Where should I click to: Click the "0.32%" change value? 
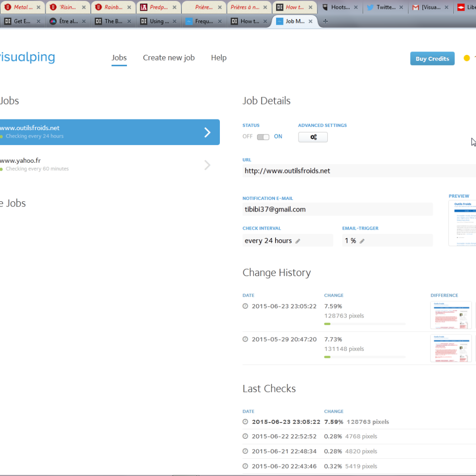click(333, 466)
